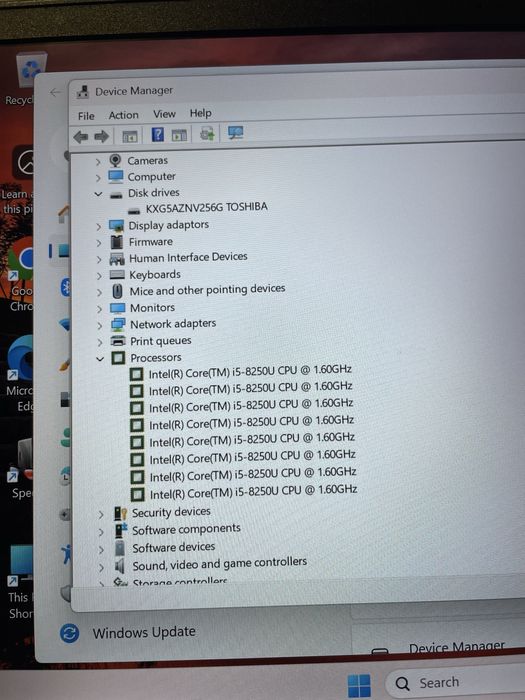Open the View menu
The image size is (525, 700).
(164, 114)
